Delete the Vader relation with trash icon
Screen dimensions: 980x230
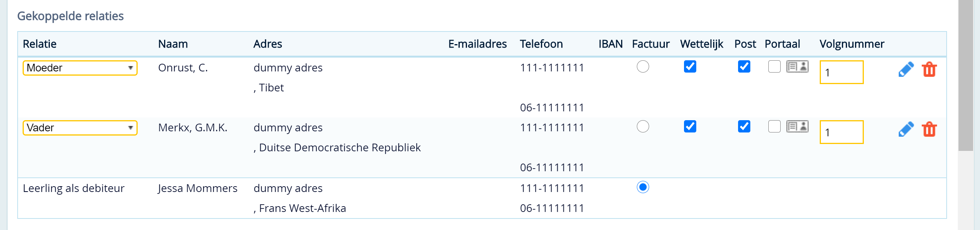(x=929, y=129)
